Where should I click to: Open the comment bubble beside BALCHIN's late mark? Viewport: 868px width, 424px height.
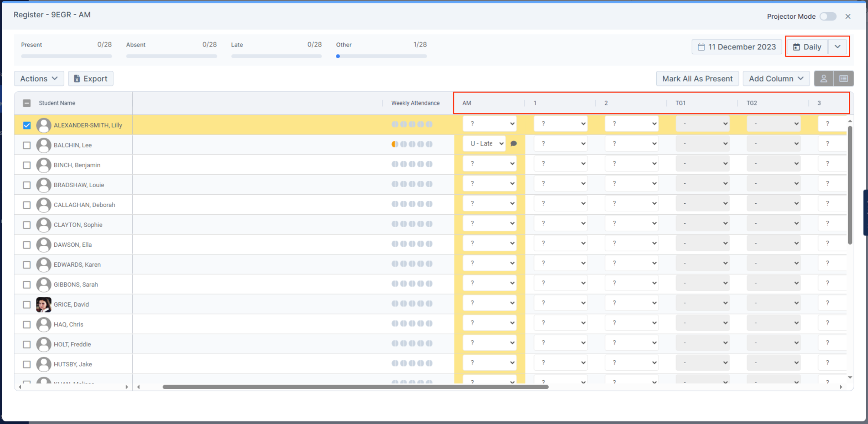[514, 143]
